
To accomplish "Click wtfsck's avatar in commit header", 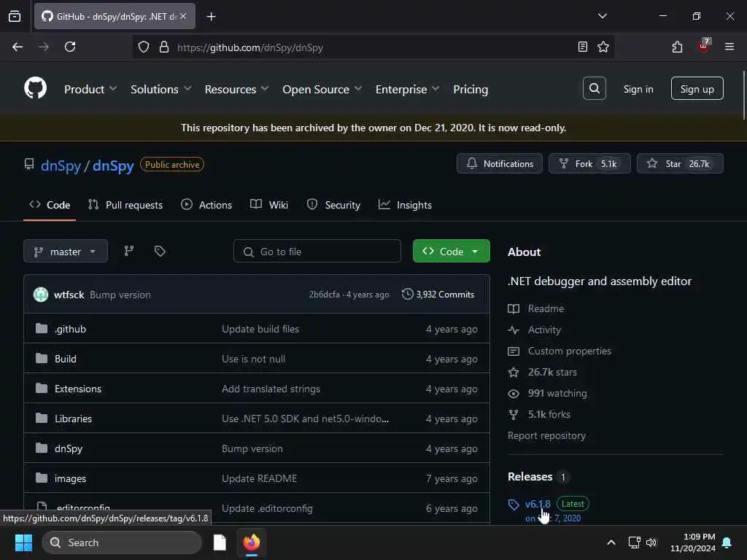I will point(41,295).
